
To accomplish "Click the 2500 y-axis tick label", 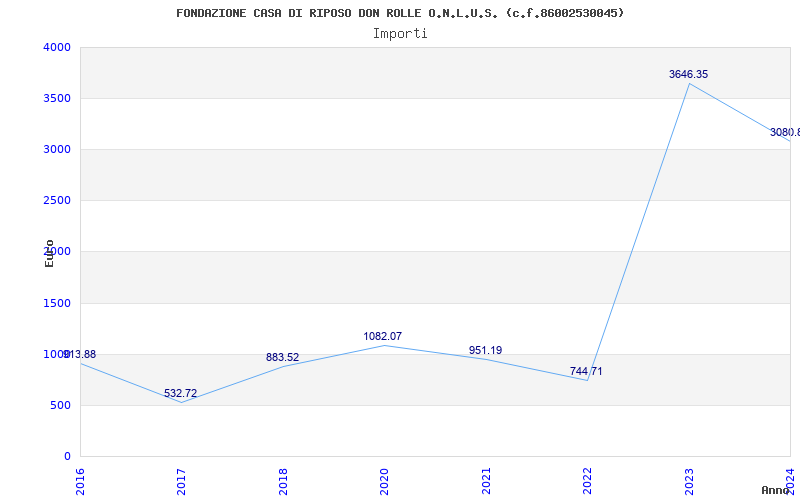I will tap(57, 201).
